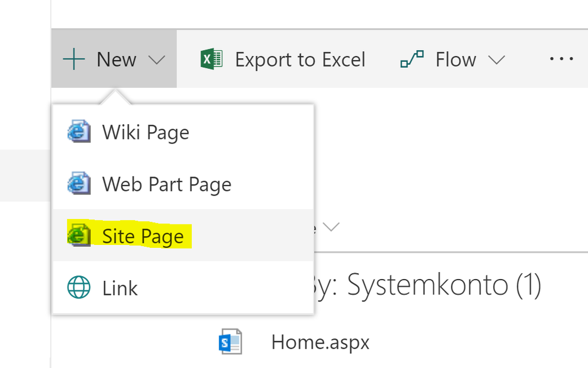Viewport: 588px width, 368px height.
Task: Click the Flow connector icon
Action: click(x=412, y=59)
